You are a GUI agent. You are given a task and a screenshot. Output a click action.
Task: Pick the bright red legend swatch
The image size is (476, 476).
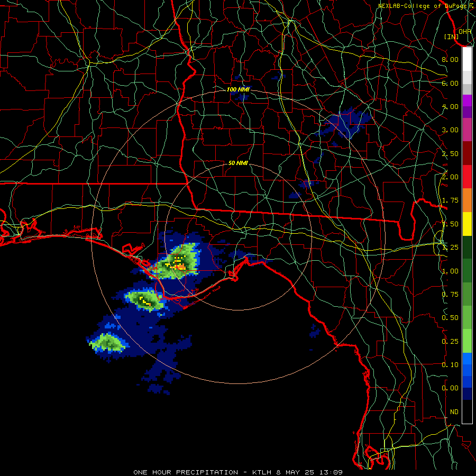pyautogui.click(x=467, y=177)
